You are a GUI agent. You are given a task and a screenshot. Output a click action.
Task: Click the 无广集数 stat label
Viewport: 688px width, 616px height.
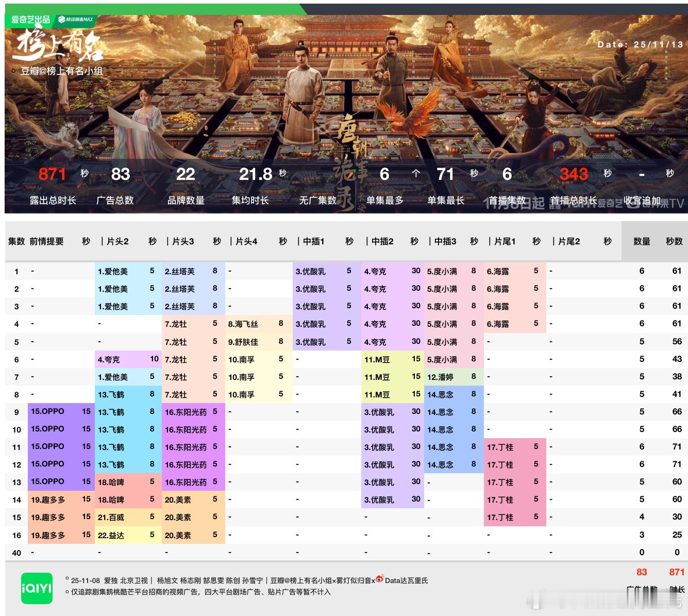click(317, 200)
